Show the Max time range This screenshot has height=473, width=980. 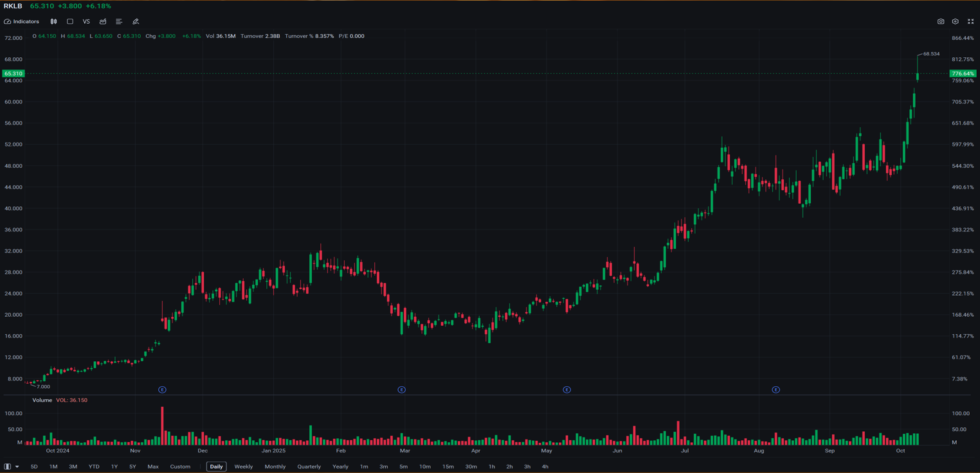(153, 467)
